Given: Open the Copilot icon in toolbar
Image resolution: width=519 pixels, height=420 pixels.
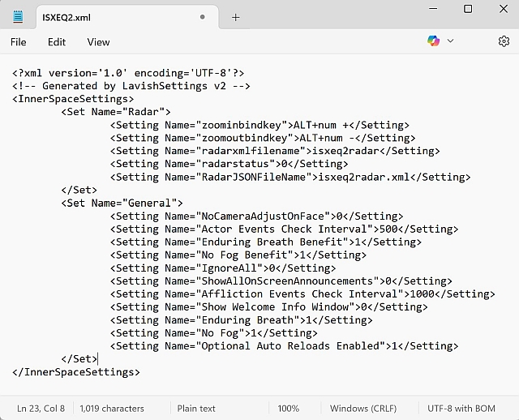Looking at the screenshot, I should coord(435,41).
